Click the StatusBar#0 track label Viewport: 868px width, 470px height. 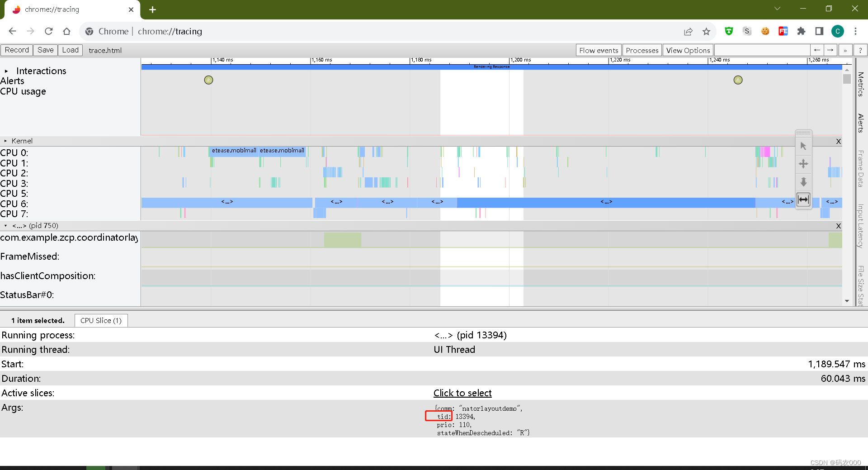27,295
